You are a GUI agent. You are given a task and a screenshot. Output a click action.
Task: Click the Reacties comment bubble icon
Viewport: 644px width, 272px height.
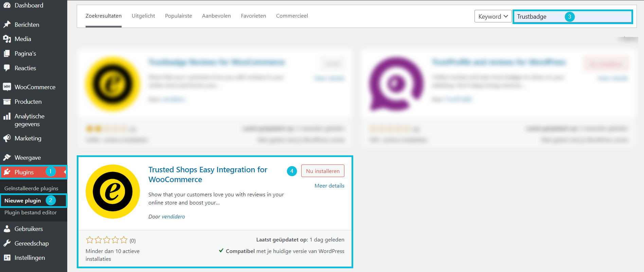(7, 68)
